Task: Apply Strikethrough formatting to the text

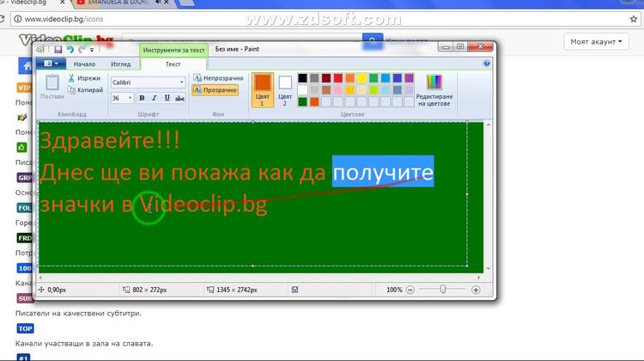Action: point(179,98)
